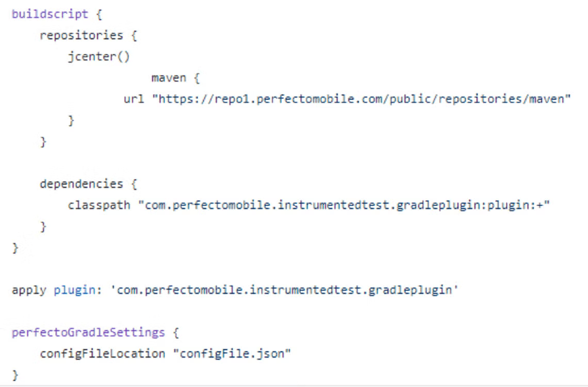Image resolution: width=588 pixels, height=387 pixels.
Task: Click the closing brace of the dependencies block
Action: (x=43, y=227)
